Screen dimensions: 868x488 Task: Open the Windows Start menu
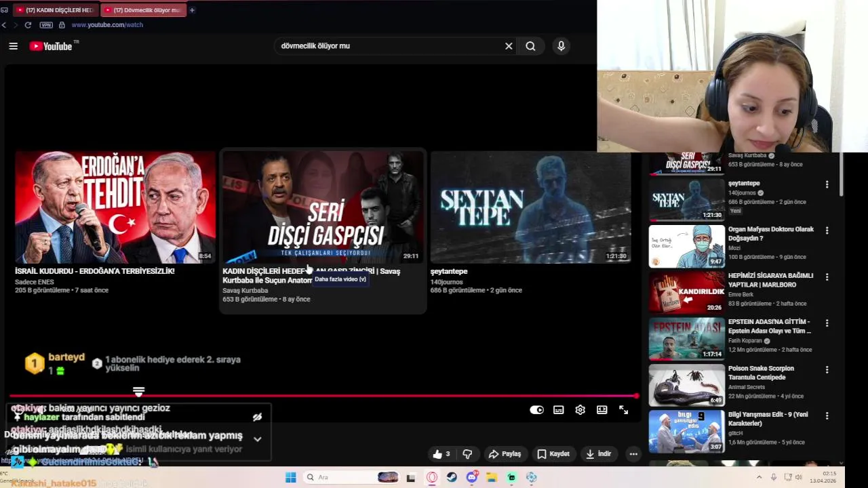(x=290, y=477)
